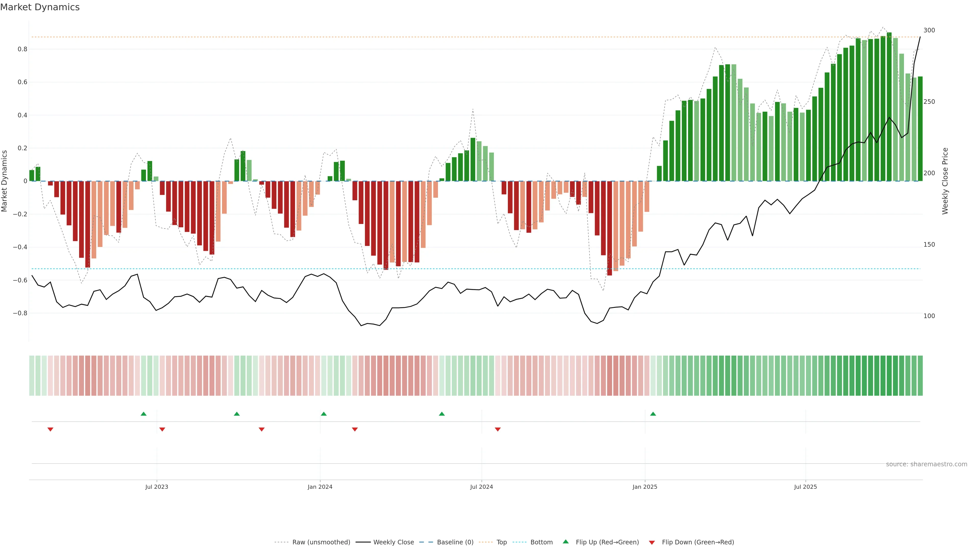Click the source: sharemaestro.com text
Image resolution: width=980 pixels, height=551 pixels.
click(926, 464)
